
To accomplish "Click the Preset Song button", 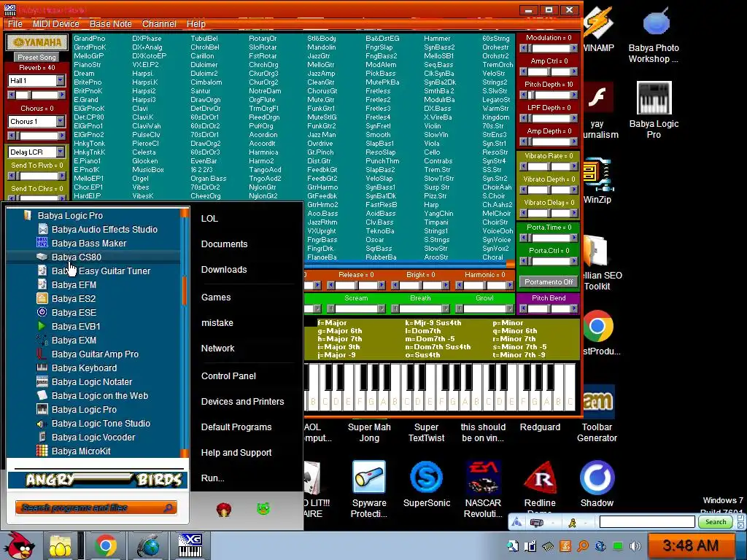I will click(36, 57).
